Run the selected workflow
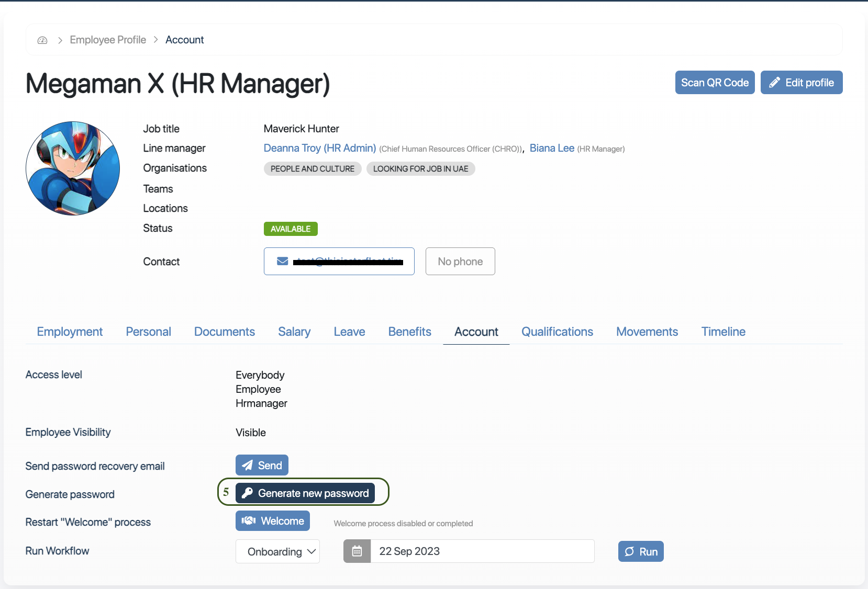This screenshot has width=868, height=589. [641, 551]
